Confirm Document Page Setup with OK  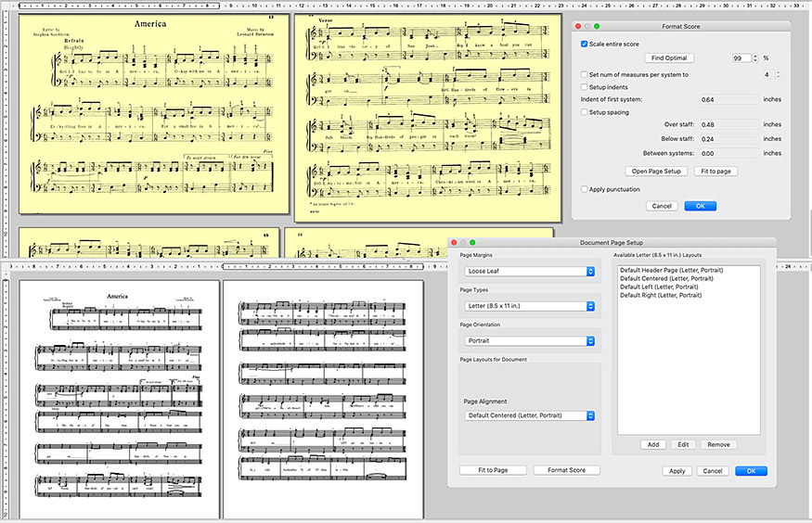point(751,471)
